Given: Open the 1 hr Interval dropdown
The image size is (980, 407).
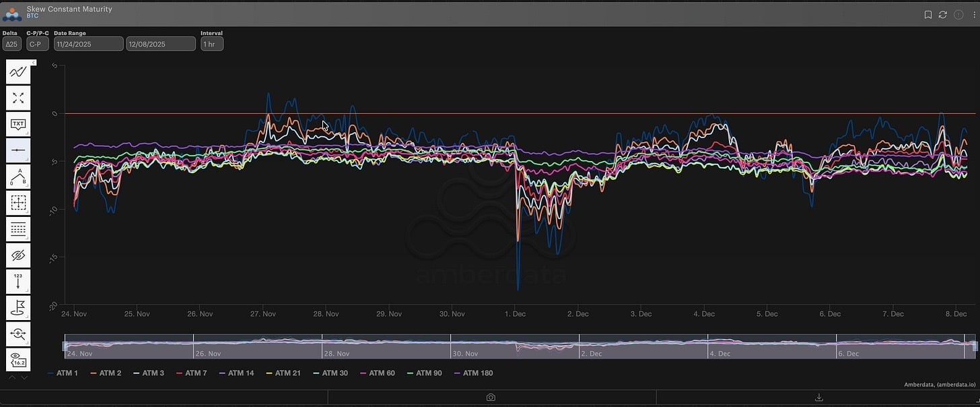Looking at the screenshot, I should (211, 43).
